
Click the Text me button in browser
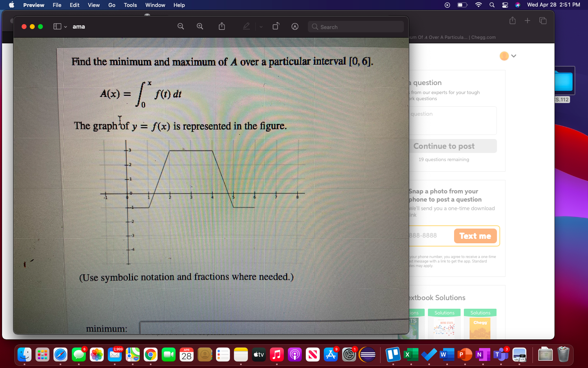tap(475, 236)
